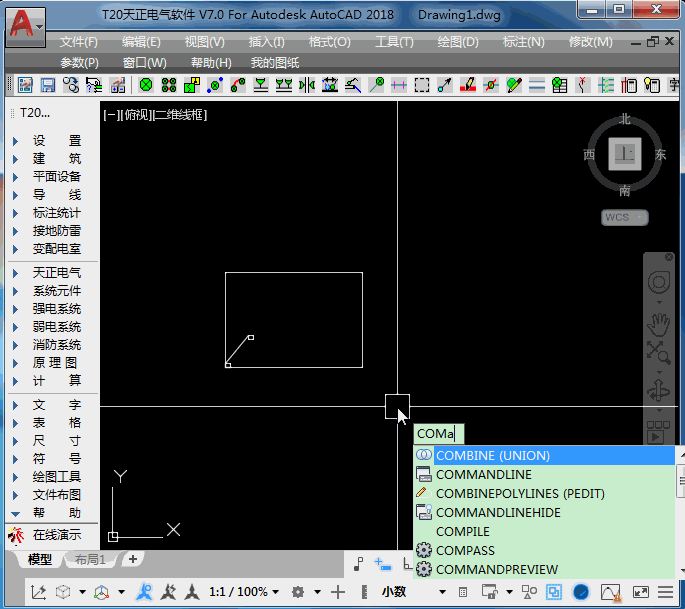Choose COMBINEPOLYLINES (PEDIT) suggestion
The height and width of the screenshot is (609, 685).
click(x=544, y=493)
